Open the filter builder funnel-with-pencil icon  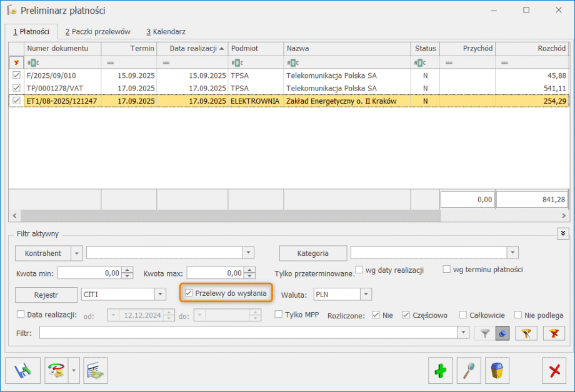click(526, 334)
